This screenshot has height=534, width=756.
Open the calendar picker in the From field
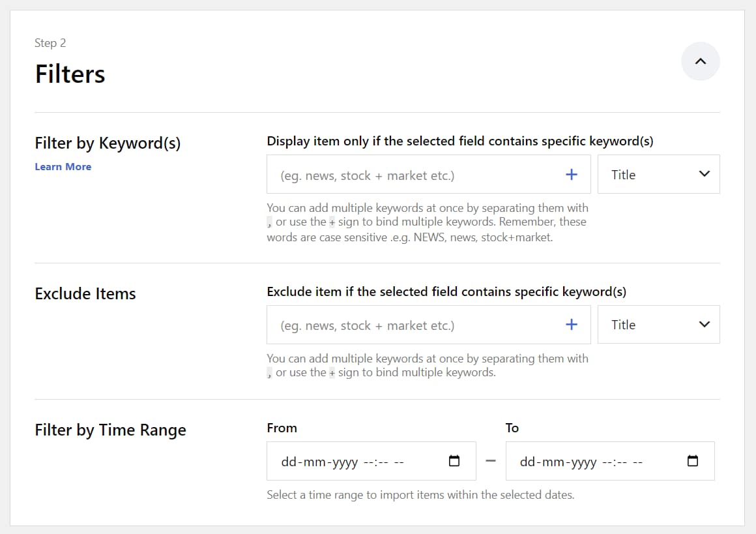click(454, 461)
